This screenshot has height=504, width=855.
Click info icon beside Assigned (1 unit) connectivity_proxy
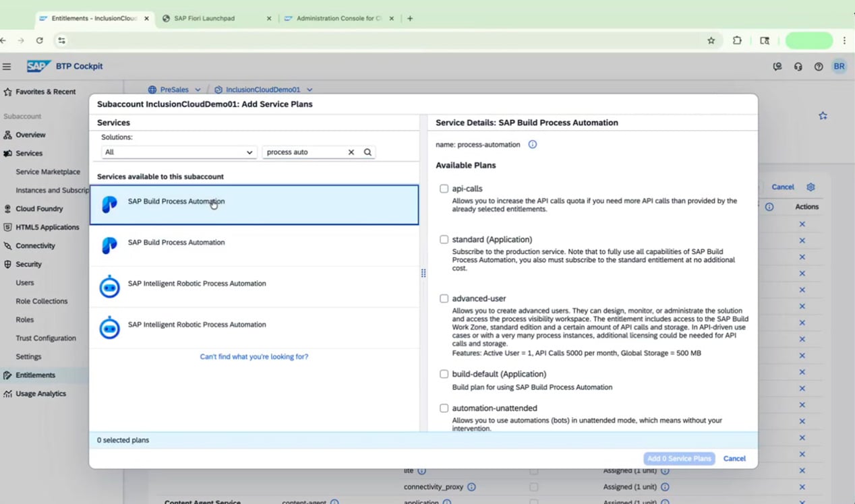pyautogui.click(x=665, y=487)
